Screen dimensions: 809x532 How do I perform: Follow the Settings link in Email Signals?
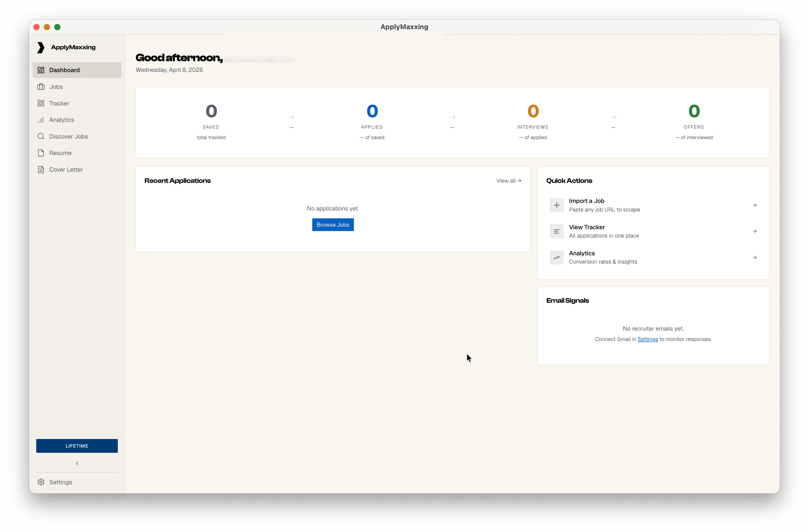click(x=648, y=339)
